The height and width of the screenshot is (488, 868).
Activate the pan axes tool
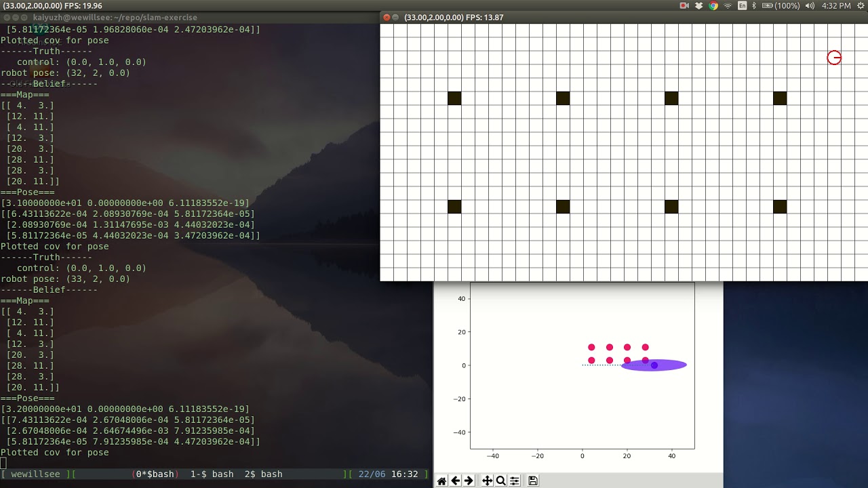pos(487,481)
